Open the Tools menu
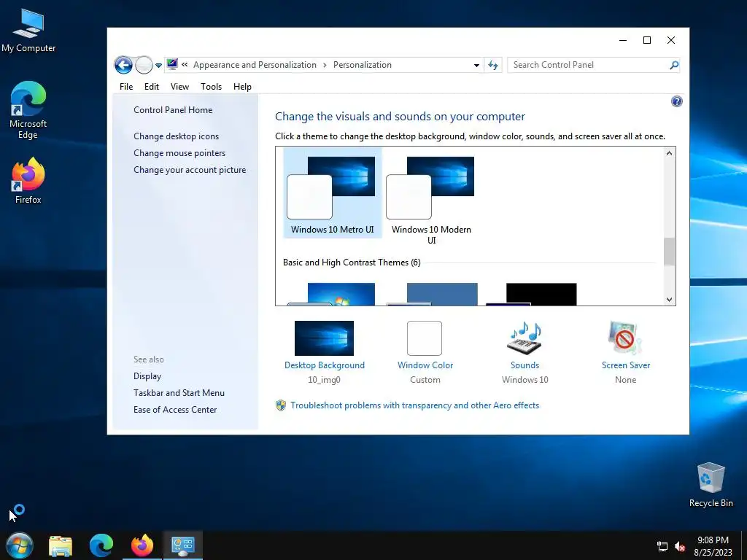Viewport: 747px width, 560px height. (211, 87)
